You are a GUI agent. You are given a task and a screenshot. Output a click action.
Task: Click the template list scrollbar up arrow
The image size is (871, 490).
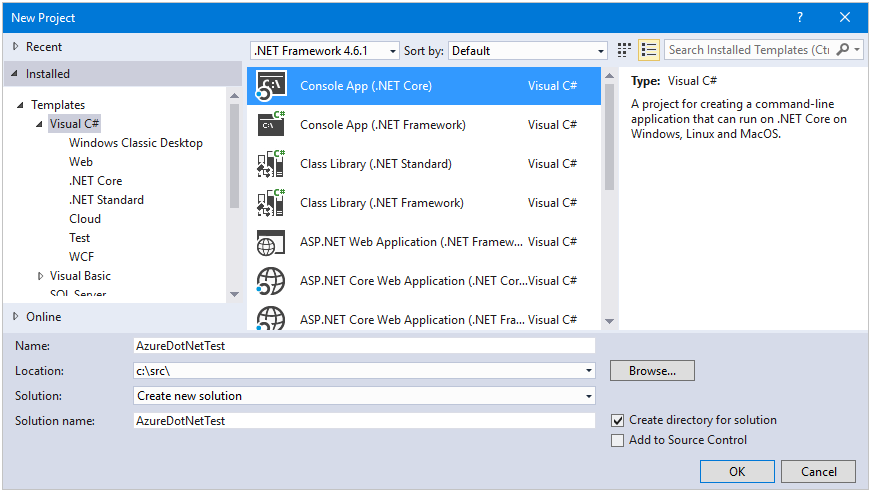[609, 76]
